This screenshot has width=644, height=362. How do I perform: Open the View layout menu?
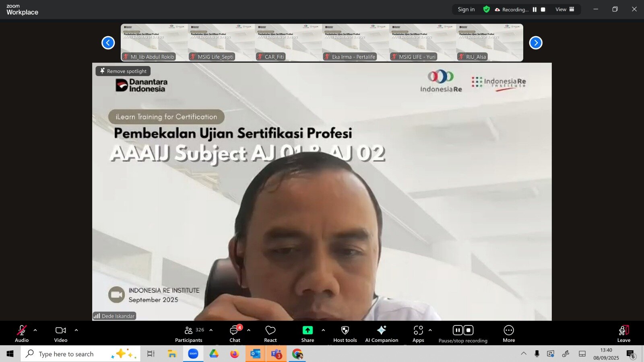(x=565, y=10)
